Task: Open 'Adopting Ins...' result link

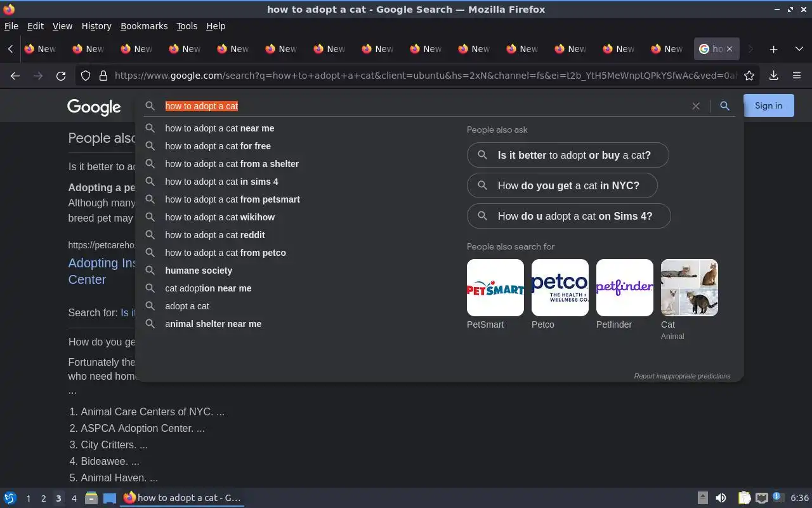Action: 103,271
